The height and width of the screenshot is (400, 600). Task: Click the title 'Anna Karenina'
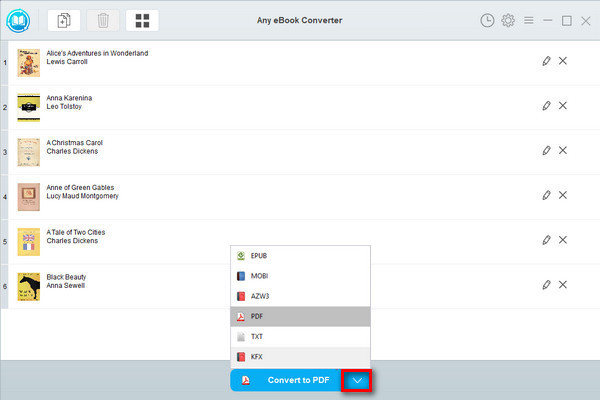pyautogui.click(x=69, y=98)
